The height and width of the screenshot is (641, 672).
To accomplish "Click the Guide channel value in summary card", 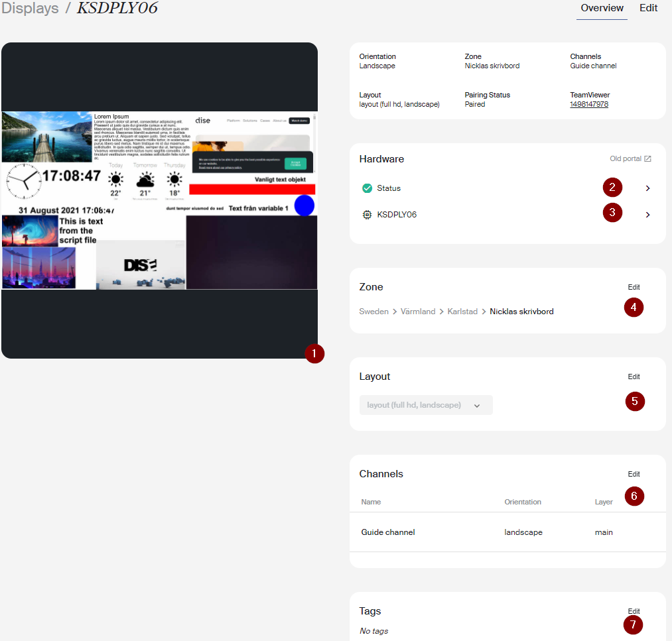I will click(593, 66).
